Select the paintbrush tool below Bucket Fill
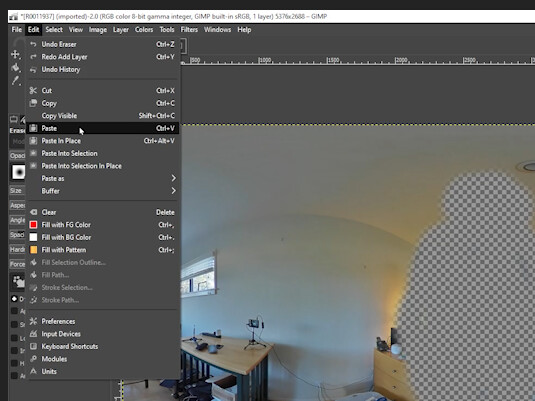This screenshot has width=535, height=401. click(x=15, y=81)
